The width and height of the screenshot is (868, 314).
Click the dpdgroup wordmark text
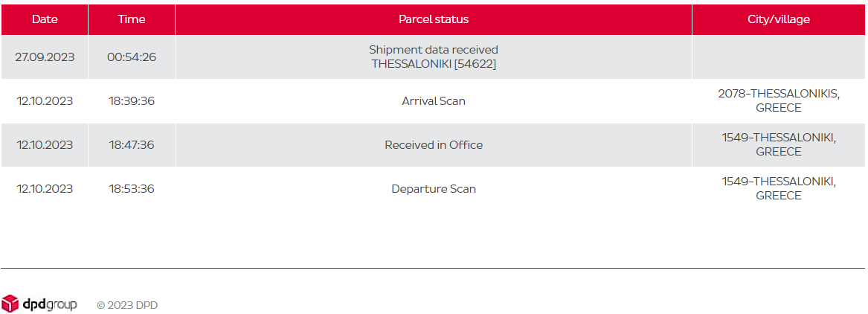pos(50,304)
